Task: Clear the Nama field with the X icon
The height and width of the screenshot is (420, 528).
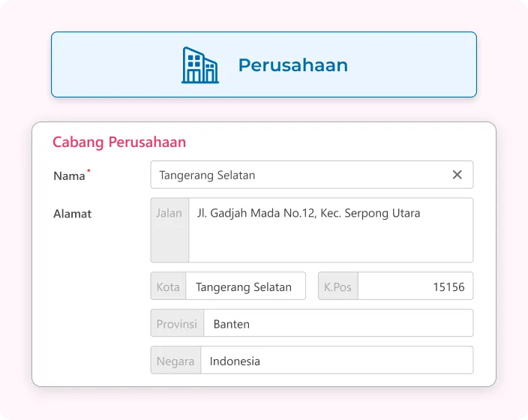Action: pos(457,175)
